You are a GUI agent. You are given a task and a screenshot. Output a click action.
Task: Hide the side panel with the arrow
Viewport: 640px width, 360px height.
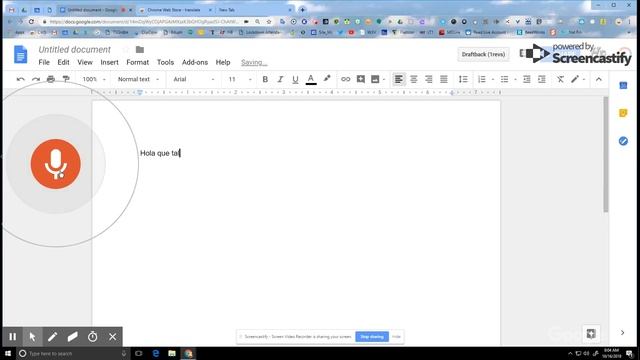coord(622,333)
